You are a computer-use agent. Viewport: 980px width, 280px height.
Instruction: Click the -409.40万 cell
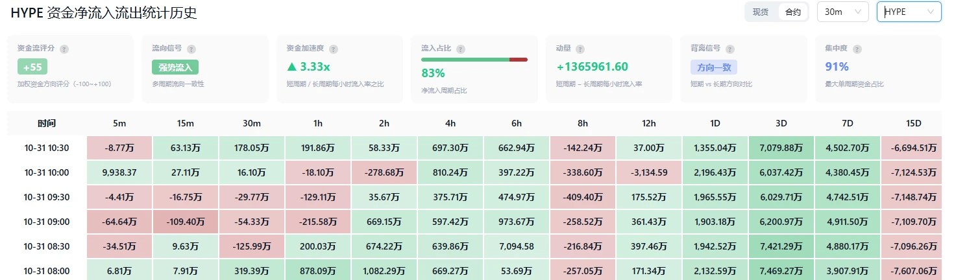pos(583,197)
